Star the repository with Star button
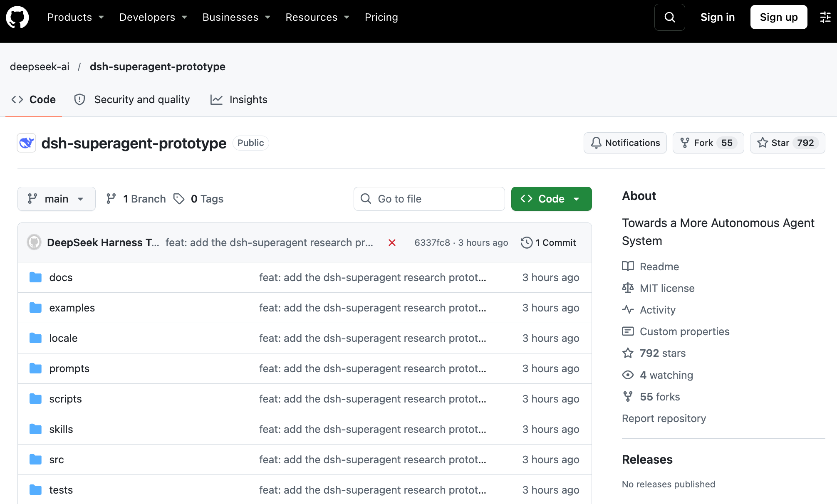The image size is (837, 504). [x=787, y=143]
